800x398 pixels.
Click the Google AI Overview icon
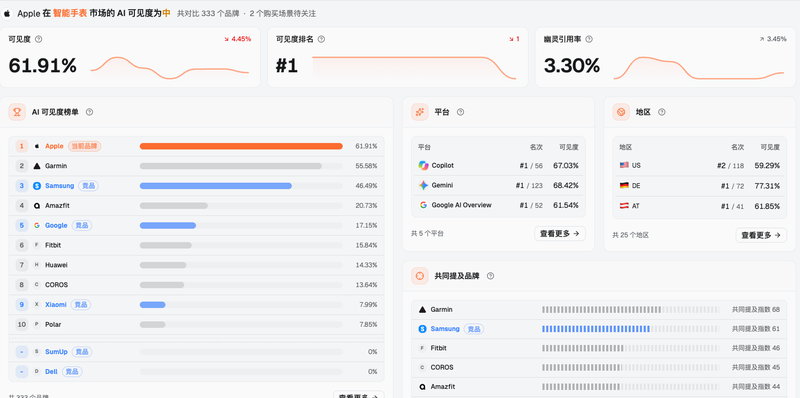423,205
